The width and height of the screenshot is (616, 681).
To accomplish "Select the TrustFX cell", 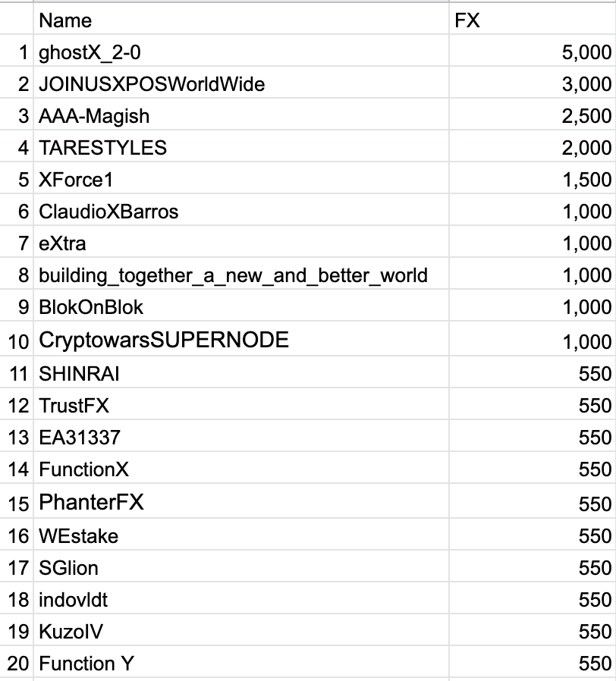I will (241, 404).
